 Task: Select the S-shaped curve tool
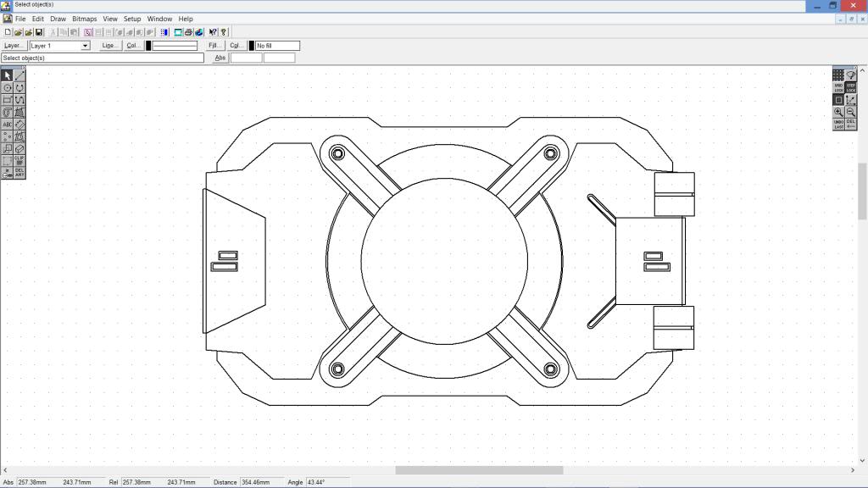pos(19,100)
